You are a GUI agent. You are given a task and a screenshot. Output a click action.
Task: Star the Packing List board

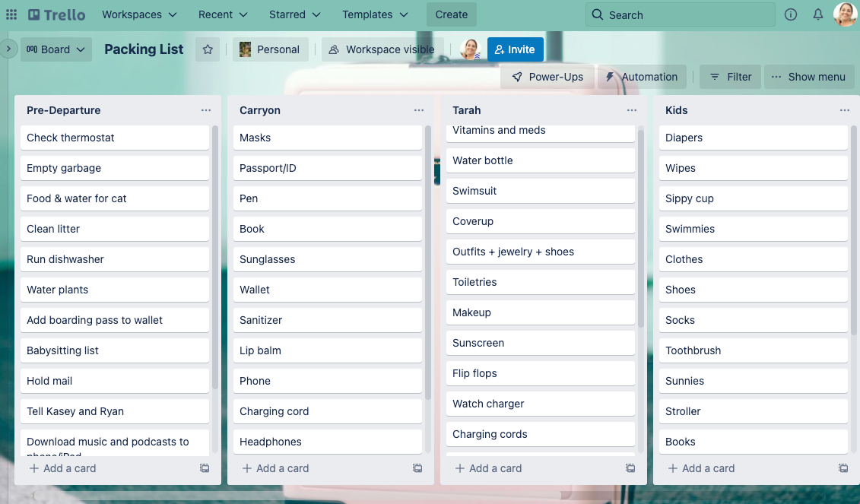207,49
